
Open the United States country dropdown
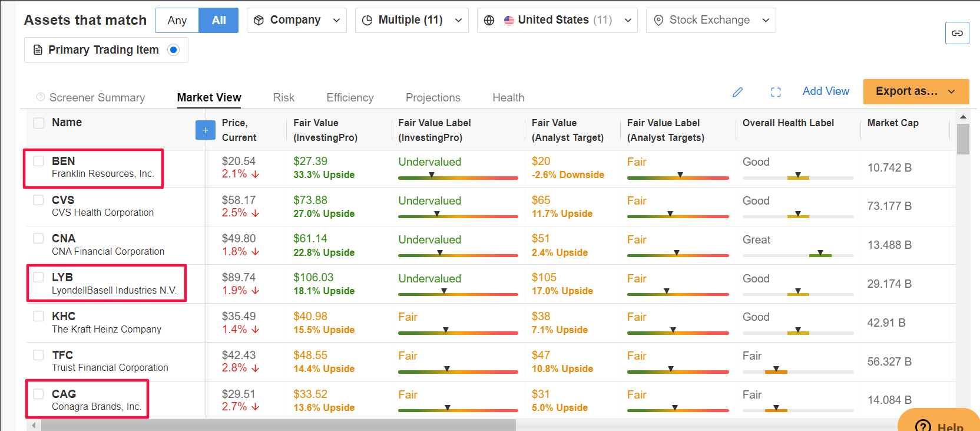pos(557,20)
